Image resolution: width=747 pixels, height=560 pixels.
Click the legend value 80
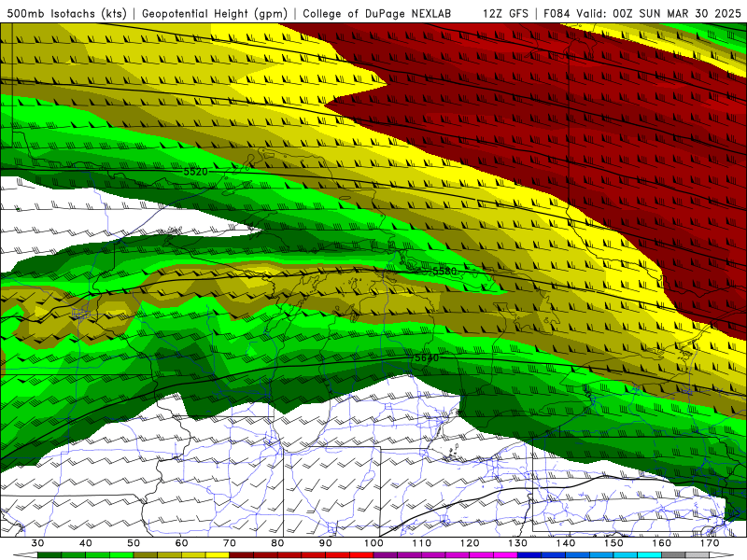[x=277, y=543]
